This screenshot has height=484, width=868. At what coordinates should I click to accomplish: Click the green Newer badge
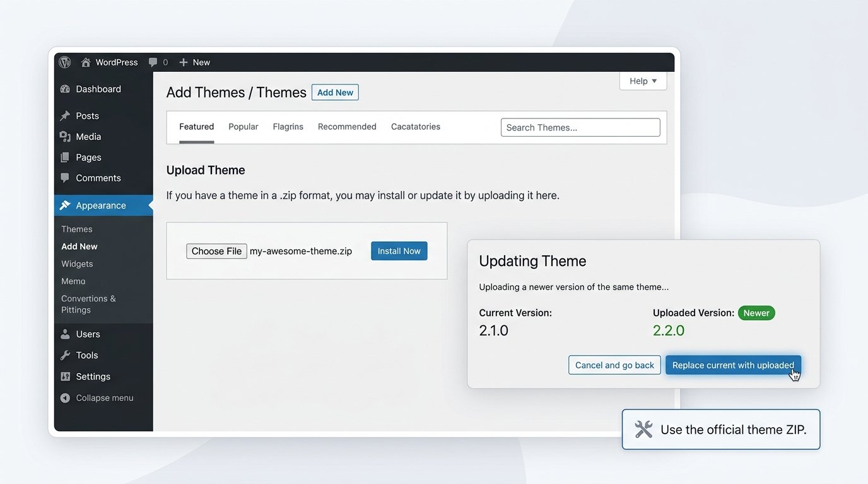[x=756, y=313]
